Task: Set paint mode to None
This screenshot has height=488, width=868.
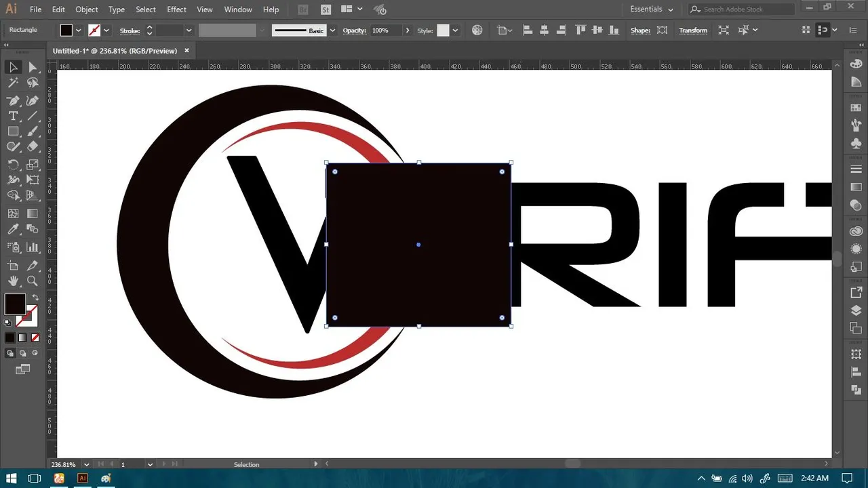Action: coord(35,338)
